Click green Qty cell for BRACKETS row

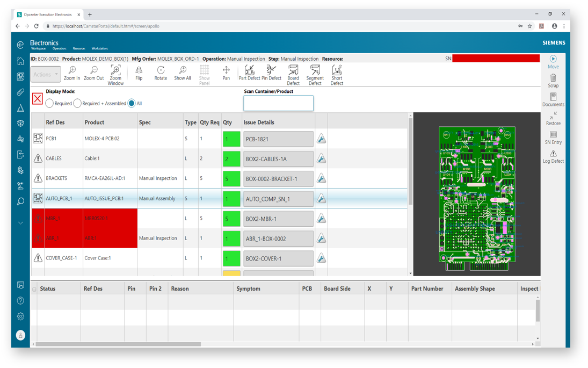tap(231, 178)
